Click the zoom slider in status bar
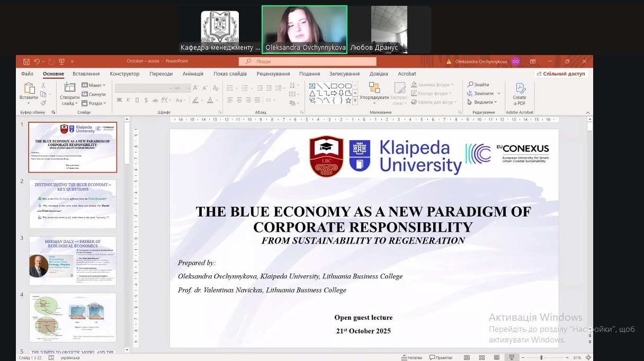Screen dimensions: 644x361 coord(541,358)
